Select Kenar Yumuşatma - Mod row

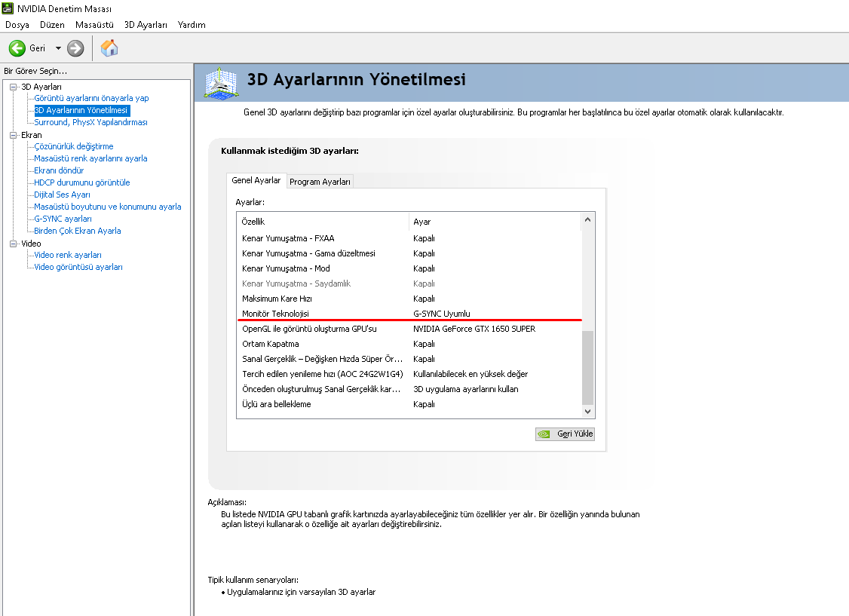coord(409,268)
